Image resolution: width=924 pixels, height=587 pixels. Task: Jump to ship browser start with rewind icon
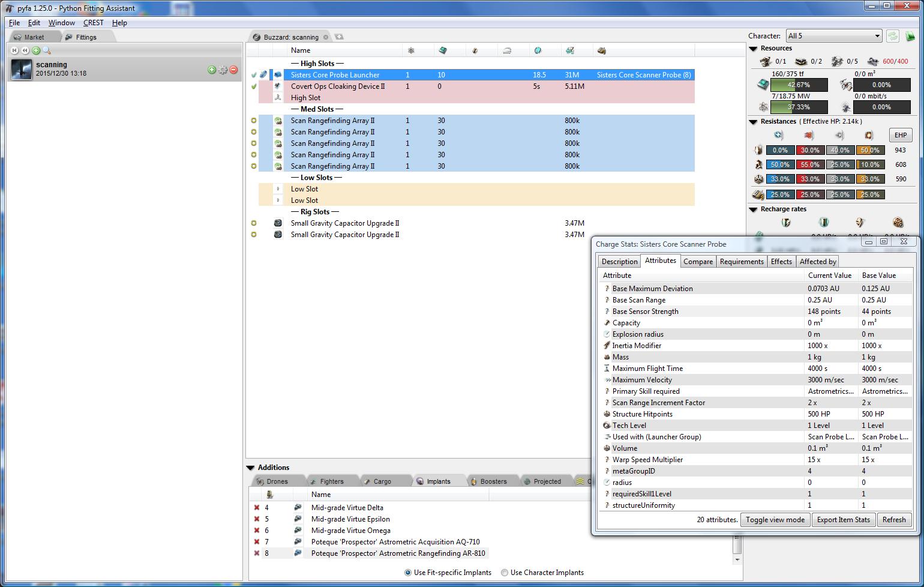15,50
